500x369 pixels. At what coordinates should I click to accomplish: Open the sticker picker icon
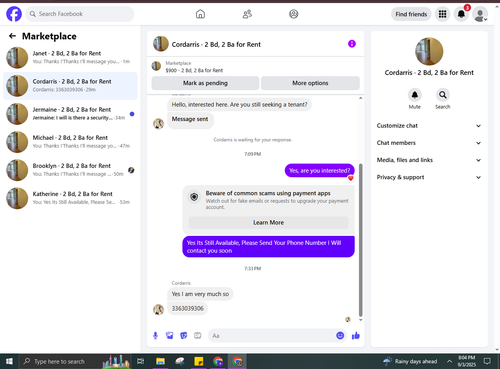(184, 336)
